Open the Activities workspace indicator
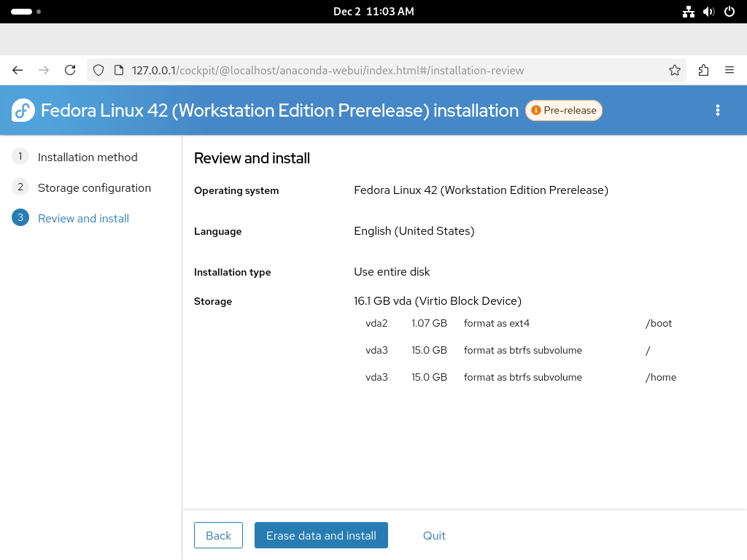Viewport: 747px width, 560px height. [26, 12]
